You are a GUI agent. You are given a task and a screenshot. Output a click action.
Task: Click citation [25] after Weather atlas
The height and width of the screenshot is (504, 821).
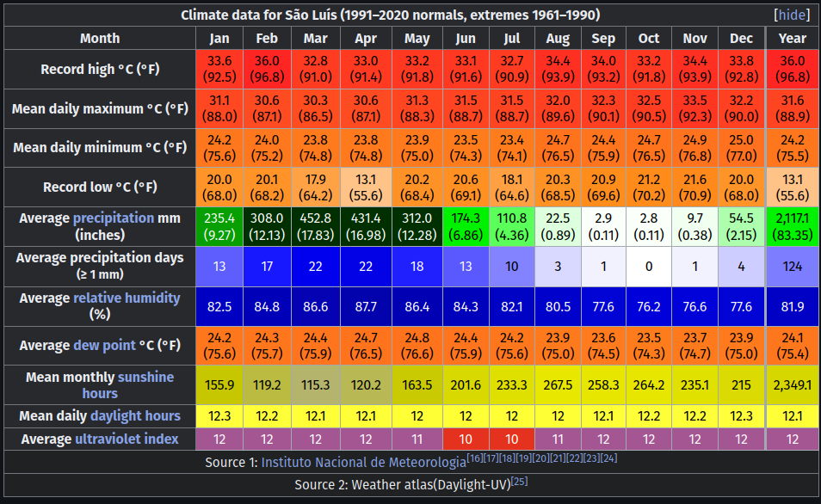[519, 481]
